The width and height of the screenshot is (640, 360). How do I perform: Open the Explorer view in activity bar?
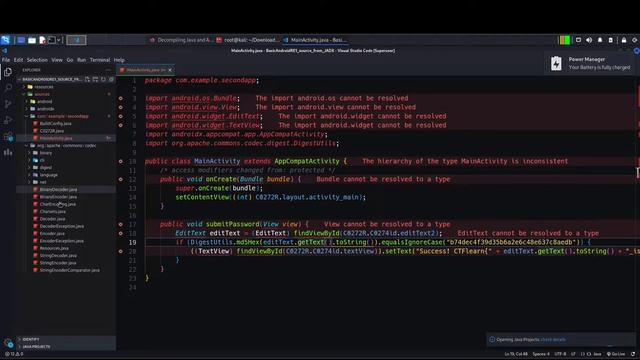(x=8, y=72)
